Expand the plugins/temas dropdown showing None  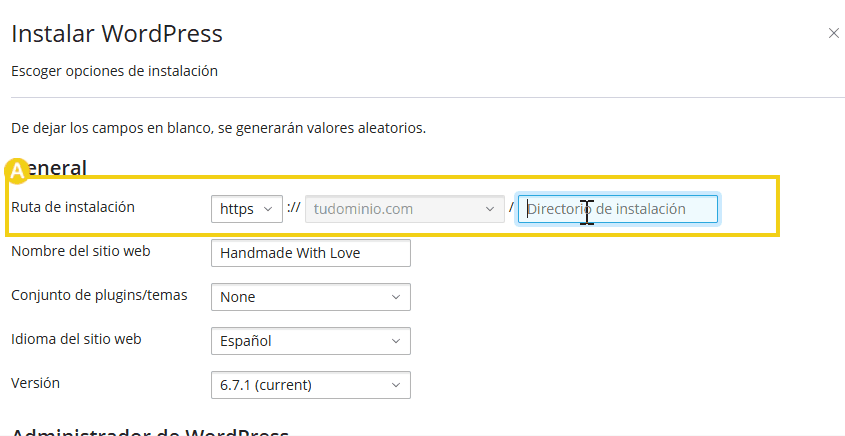[x=311, y=297]
